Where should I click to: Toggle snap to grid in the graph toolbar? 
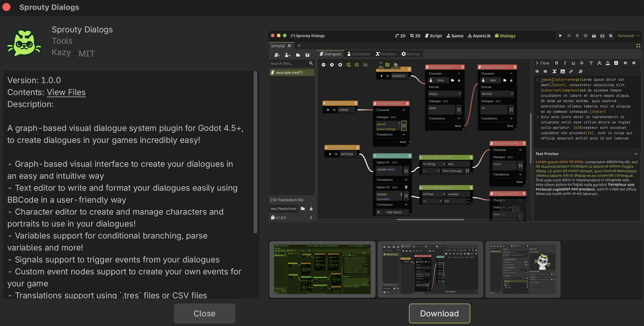coord(357,64)
